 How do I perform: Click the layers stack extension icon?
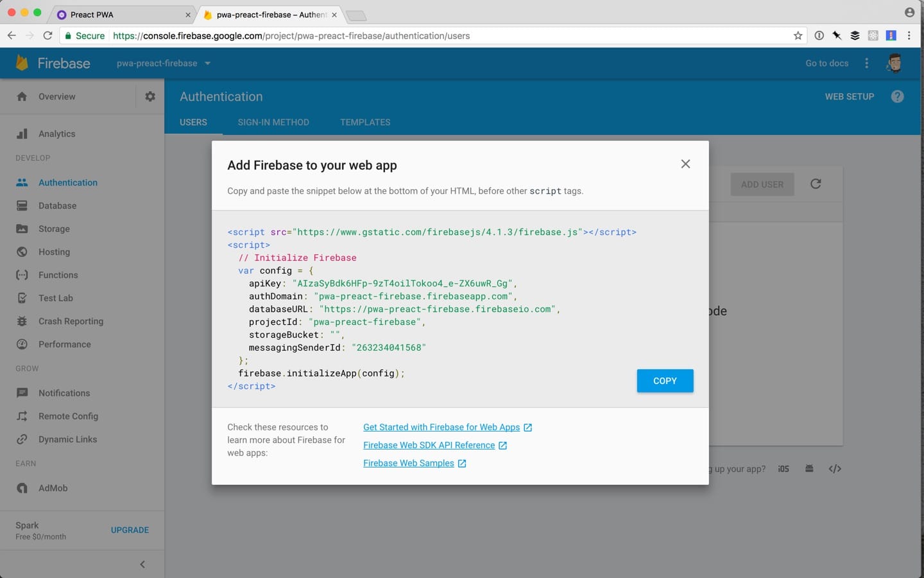tap(855, 35)
